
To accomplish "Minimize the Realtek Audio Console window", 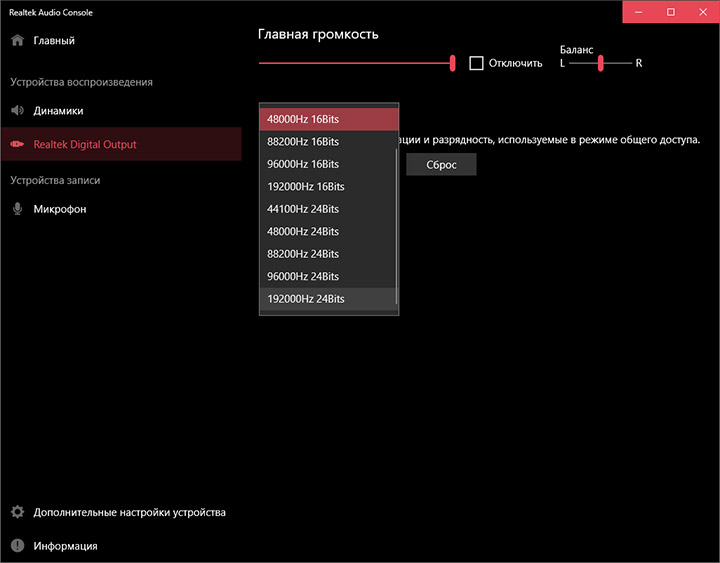I will pos(638,12).
